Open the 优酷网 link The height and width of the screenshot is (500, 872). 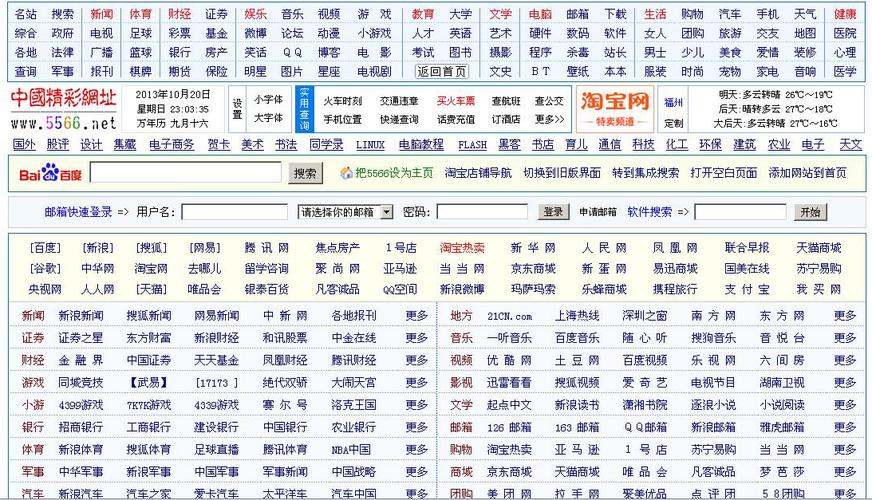[x=509, y=360]
